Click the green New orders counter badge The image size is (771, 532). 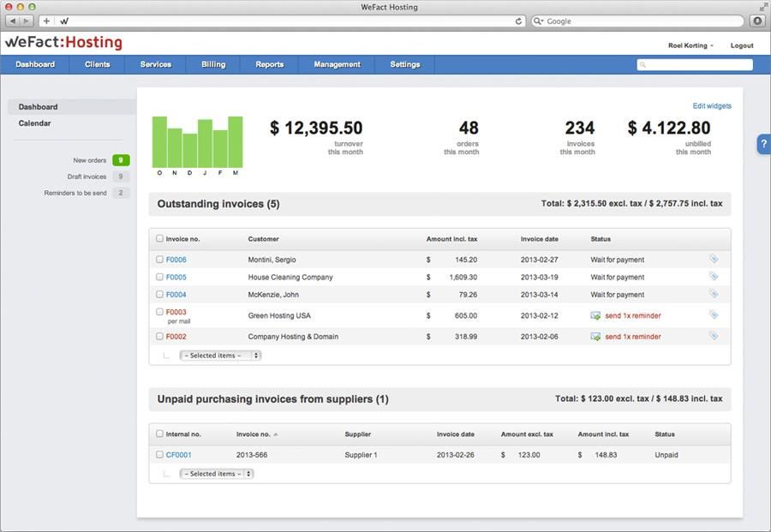pos(123,159)
